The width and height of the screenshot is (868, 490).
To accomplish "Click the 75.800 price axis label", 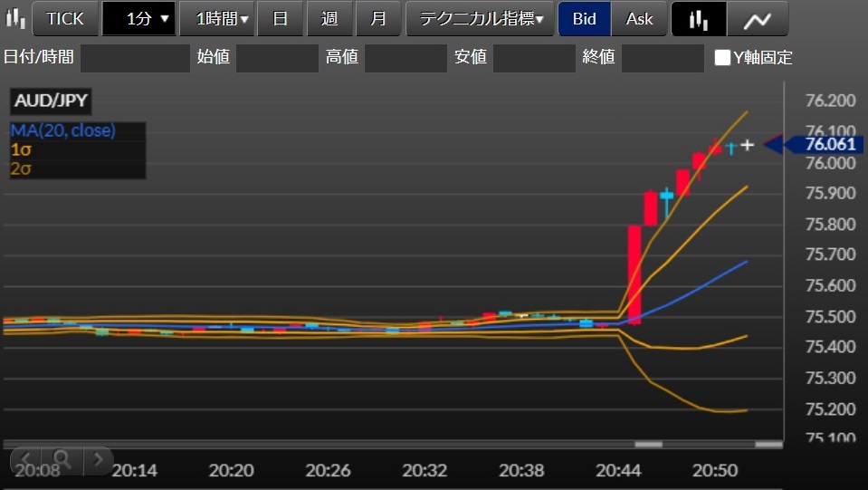I will 830,225.
